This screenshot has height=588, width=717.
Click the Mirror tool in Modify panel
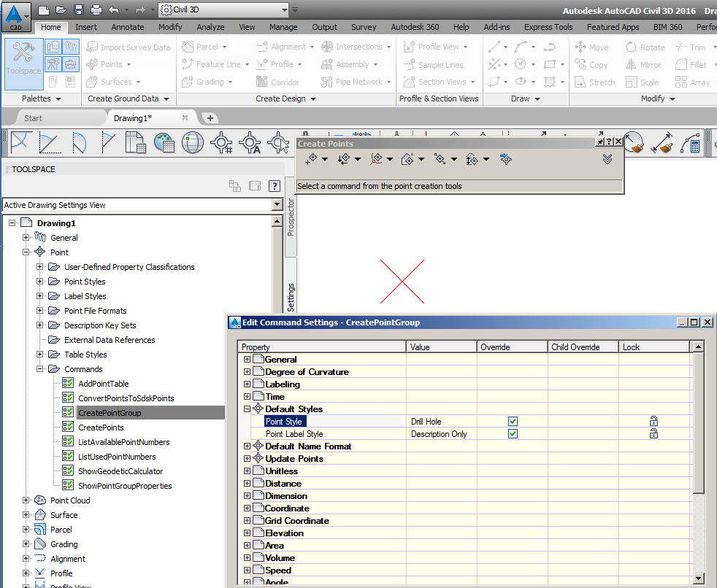pyautogui.click(x=643, y=64)
